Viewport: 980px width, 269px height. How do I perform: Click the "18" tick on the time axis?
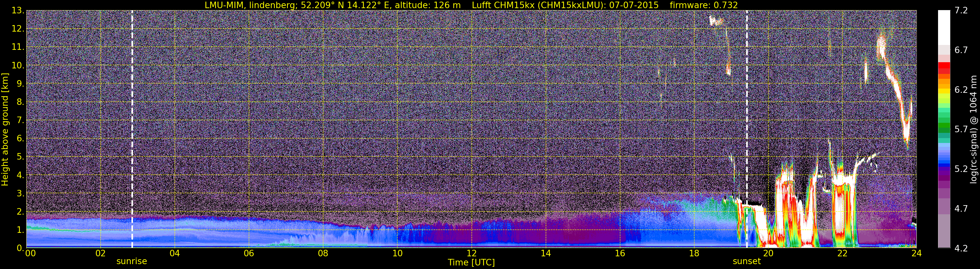694,253
